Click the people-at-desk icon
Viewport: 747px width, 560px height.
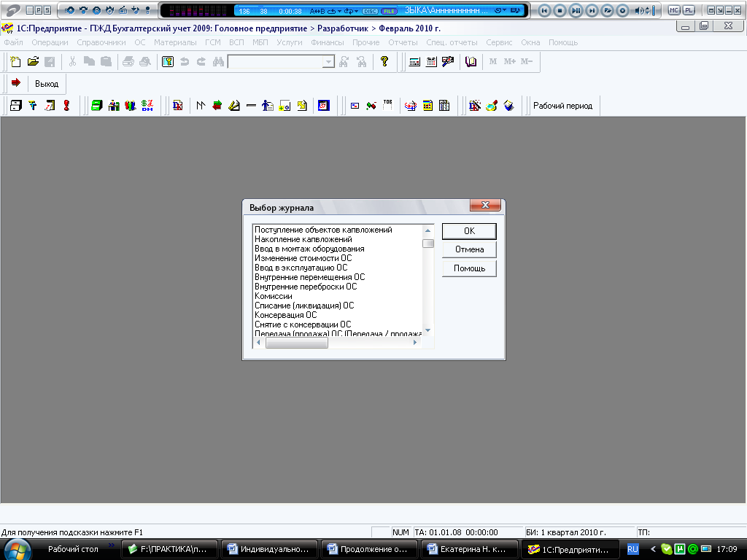(x=114, y=105)
